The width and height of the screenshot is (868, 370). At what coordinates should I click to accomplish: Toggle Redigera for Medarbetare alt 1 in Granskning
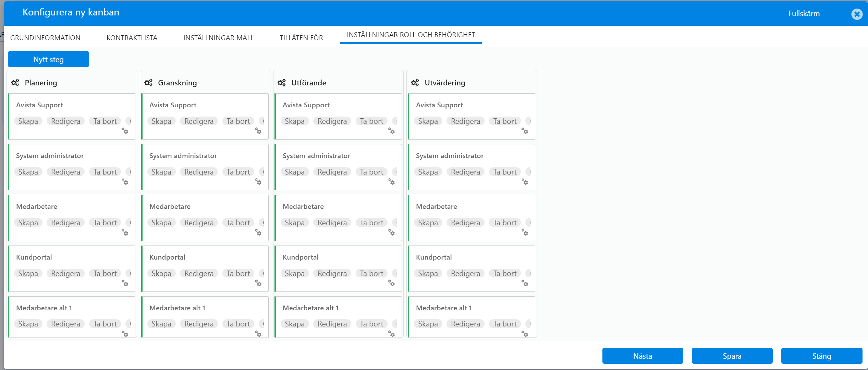pos(199,324)
